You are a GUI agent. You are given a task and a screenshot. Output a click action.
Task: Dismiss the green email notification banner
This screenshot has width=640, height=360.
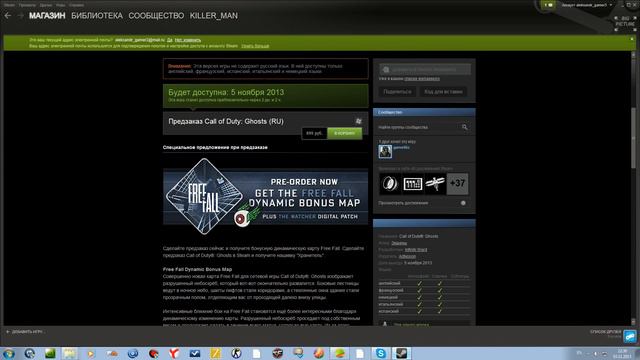pyautogui.click(x=632, y=39)
